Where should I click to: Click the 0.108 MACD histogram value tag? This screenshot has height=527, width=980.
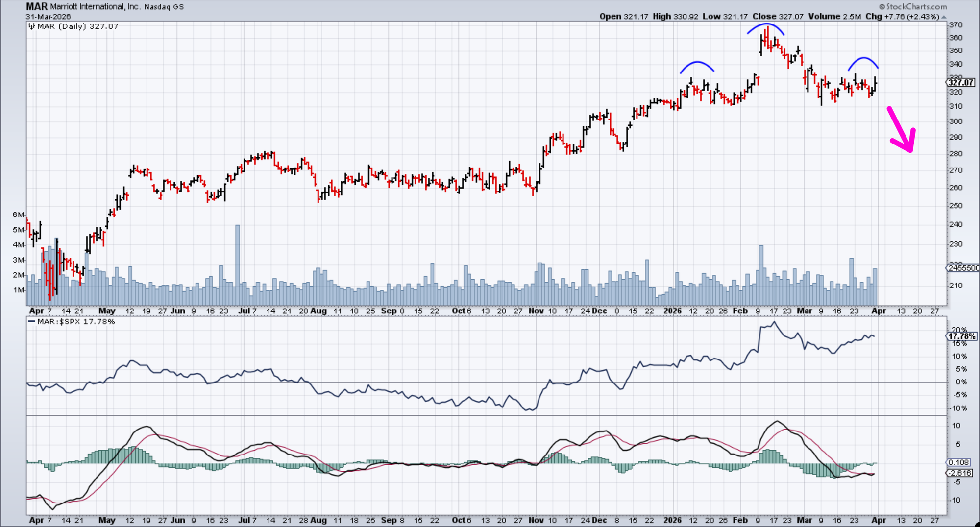pos(959,462)
